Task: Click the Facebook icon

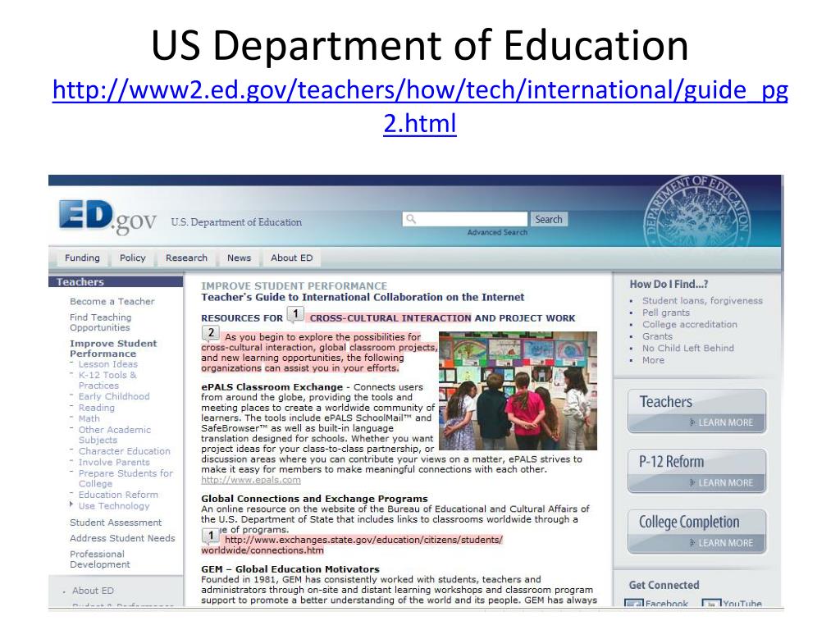Action: tap(634, 604)
